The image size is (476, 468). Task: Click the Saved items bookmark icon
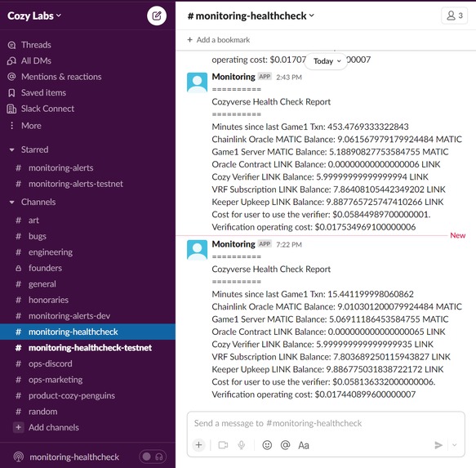[11, 92]
